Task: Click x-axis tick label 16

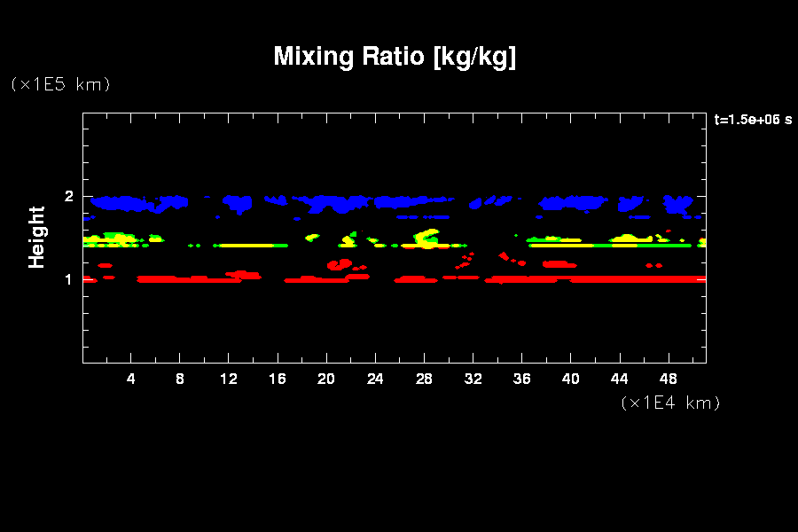Action: click(278, 379)
